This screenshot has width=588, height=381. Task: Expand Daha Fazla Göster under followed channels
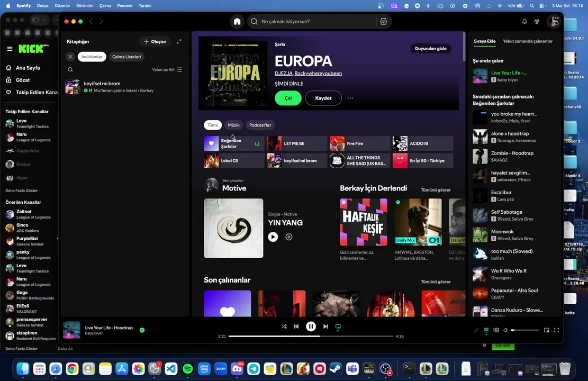tap(21, 190)
